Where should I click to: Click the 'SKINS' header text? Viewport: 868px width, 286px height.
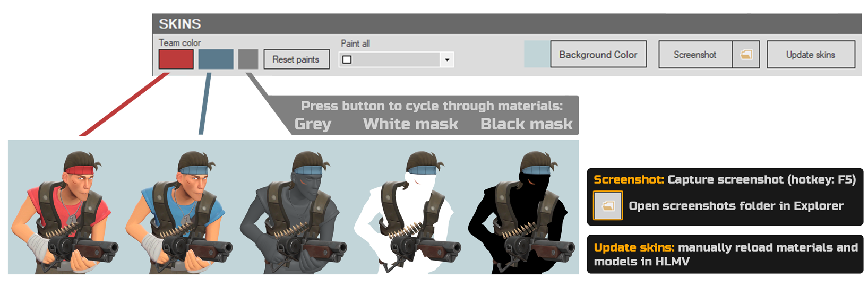(x=180, y=24)
